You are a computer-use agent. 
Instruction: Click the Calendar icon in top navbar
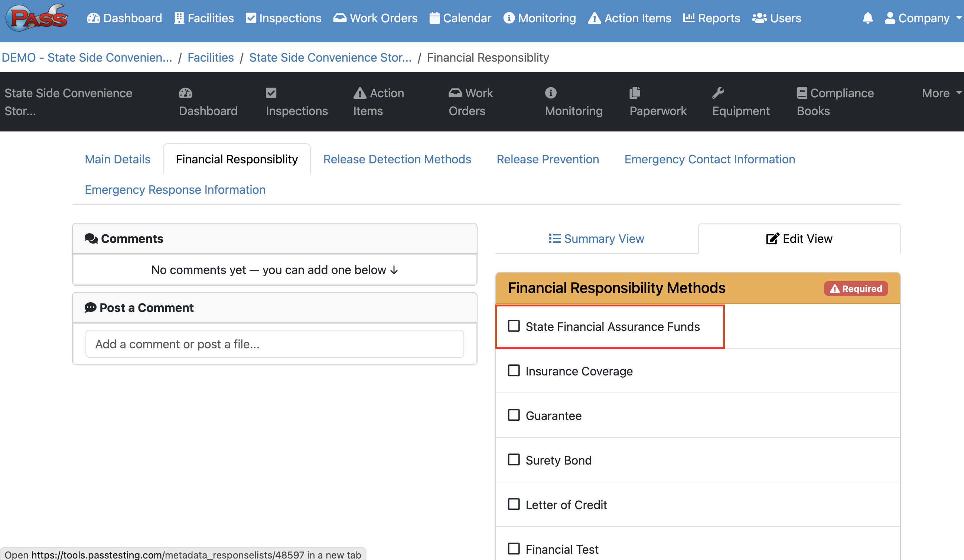point(434,18)
